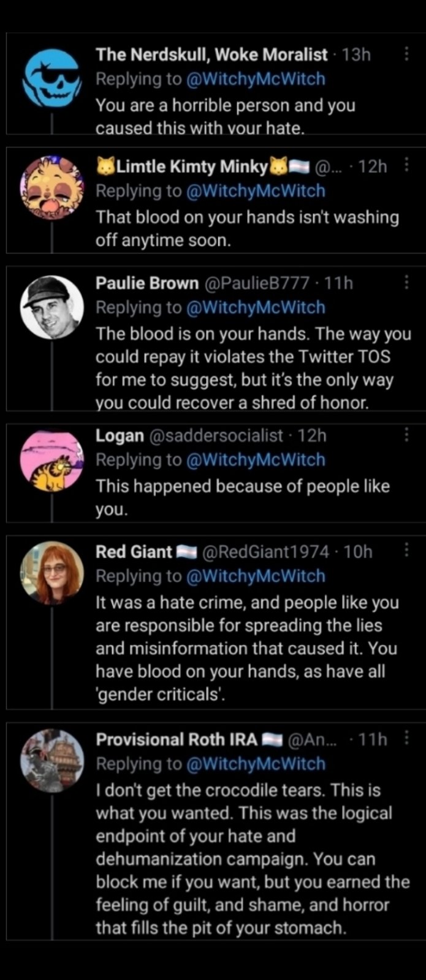426x980 pixels.
Task: View Paulie Brown's profile photo
Action: 51,307
